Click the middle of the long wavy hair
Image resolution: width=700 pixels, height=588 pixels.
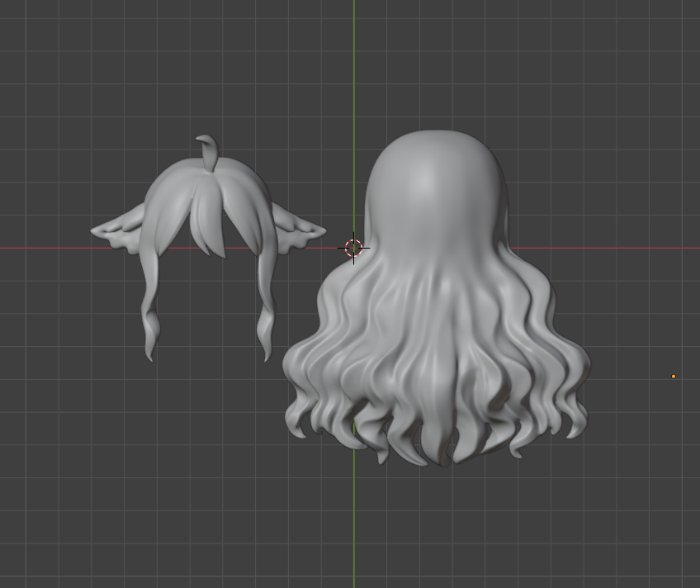point(436,330)
